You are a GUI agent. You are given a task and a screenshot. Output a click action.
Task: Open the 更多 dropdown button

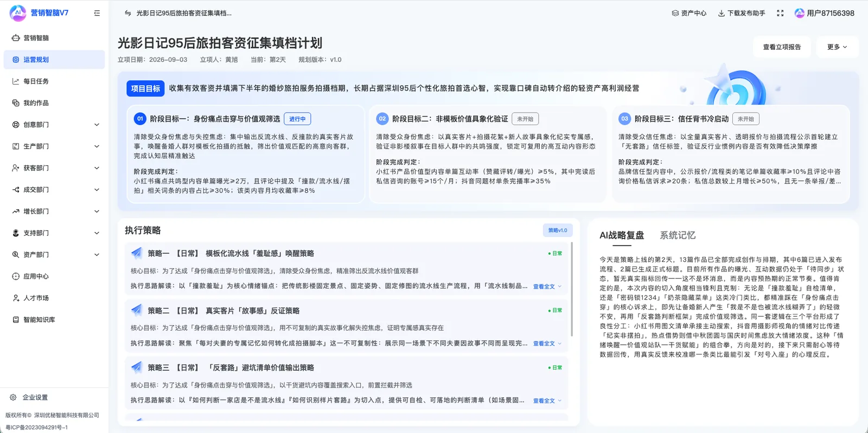pyautogui.click(x=837, y=47)
